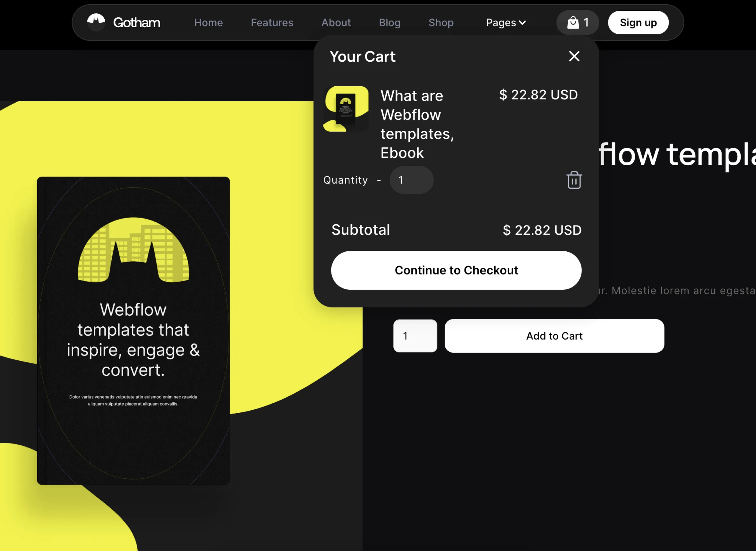
Task: Go to the Blog page
Action: pyautogui.click(x=389, y=22)
